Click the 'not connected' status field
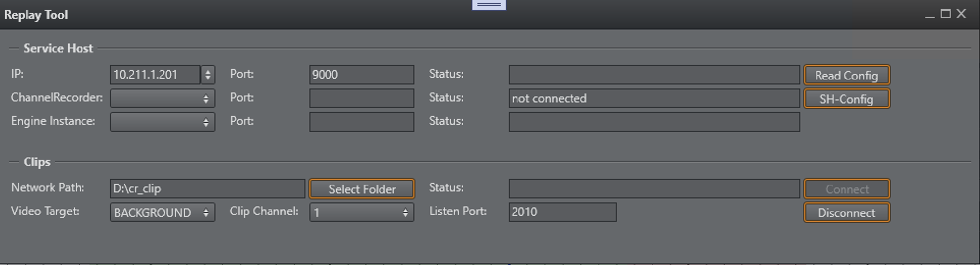Viewport: 980px width, 265px height. 654,99
